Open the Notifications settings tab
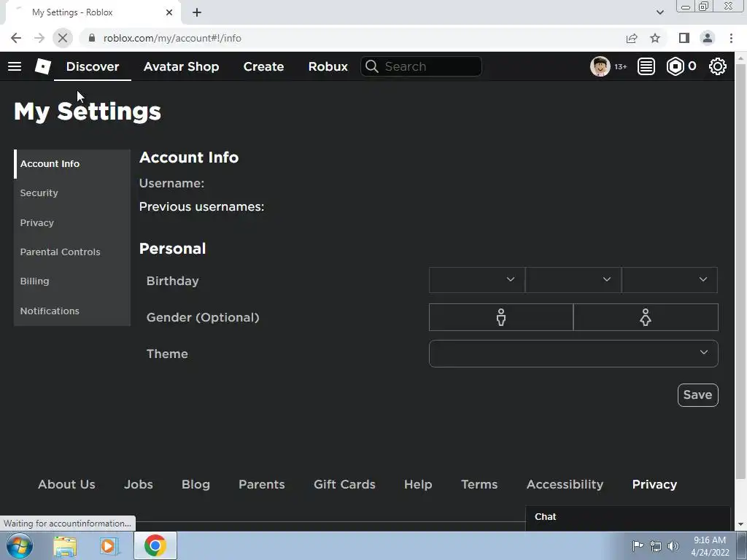This screenshot has height=560, width=747. pos(72,311)
